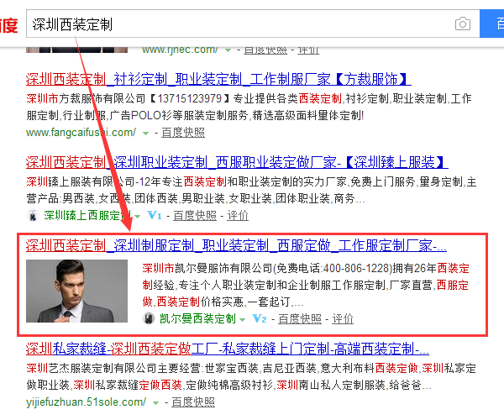Open 百度快照 for the 凯尔曼 result

point(300,318)
